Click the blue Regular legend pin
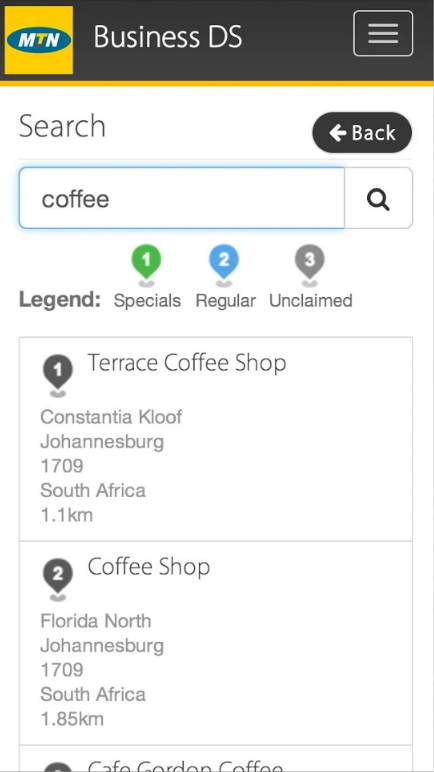 224,265
